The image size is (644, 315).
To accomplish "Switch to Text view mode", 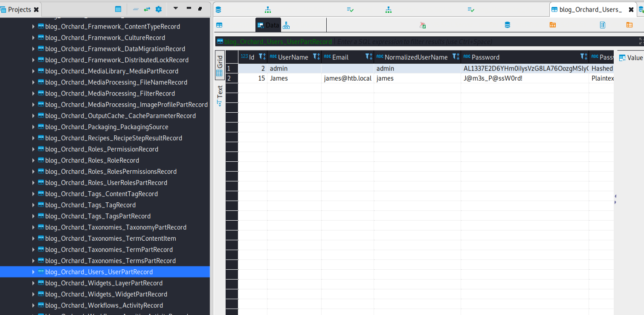I will 220,95.
